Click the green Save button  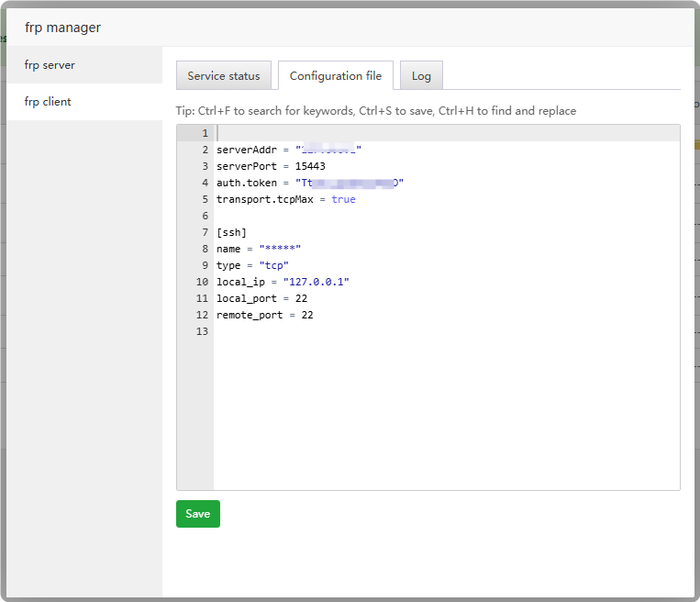[x=197, y=514]
